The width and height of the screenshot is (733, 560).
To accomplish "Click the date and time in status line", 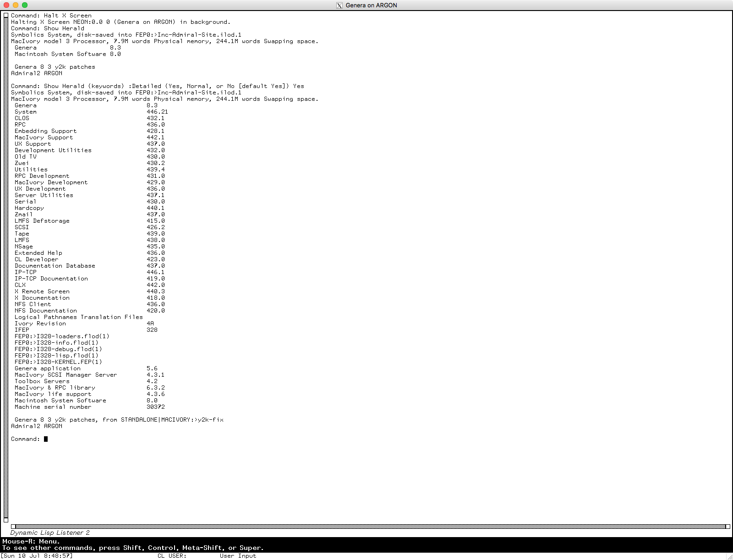I will pyautogui.click(x=37, y=556).
